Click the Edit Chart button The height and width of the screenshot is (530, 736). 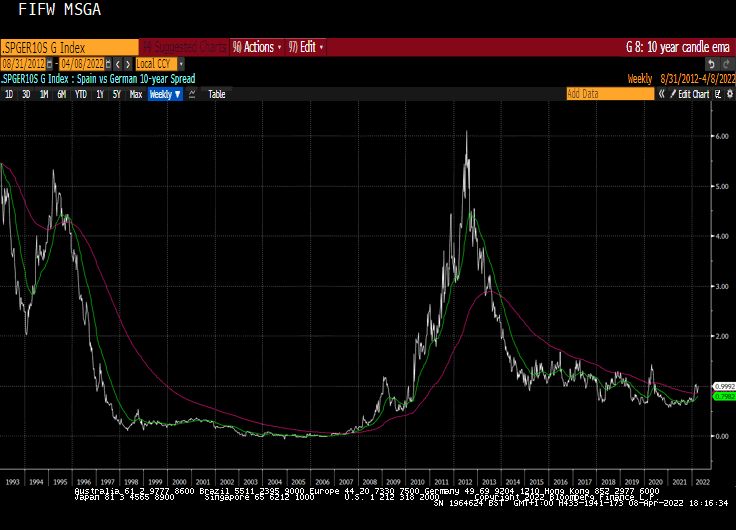pos(690,94)
